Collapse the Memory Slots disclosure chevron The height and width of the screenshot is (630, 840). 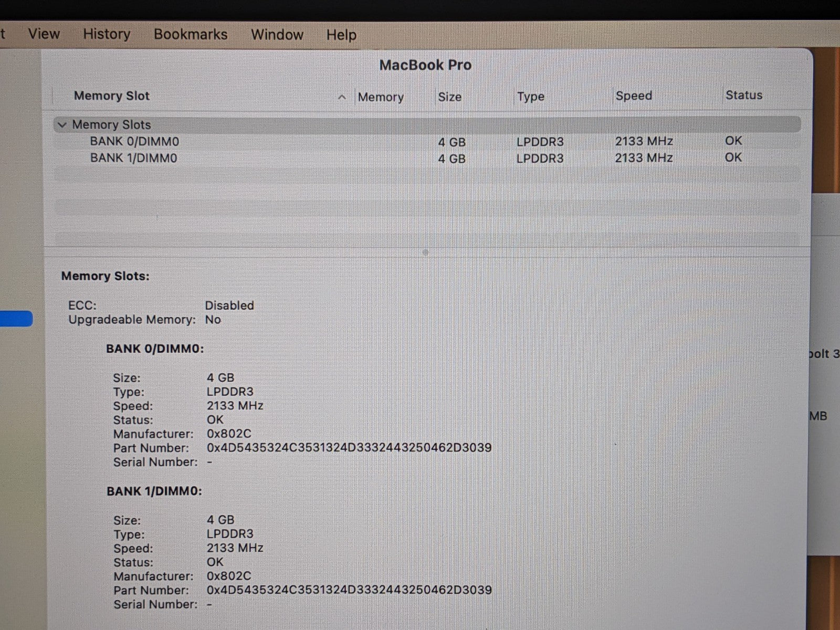tap(62, 125)
